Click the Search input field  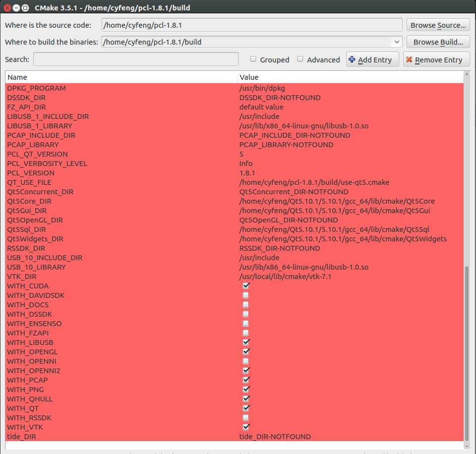click(136, 59)
